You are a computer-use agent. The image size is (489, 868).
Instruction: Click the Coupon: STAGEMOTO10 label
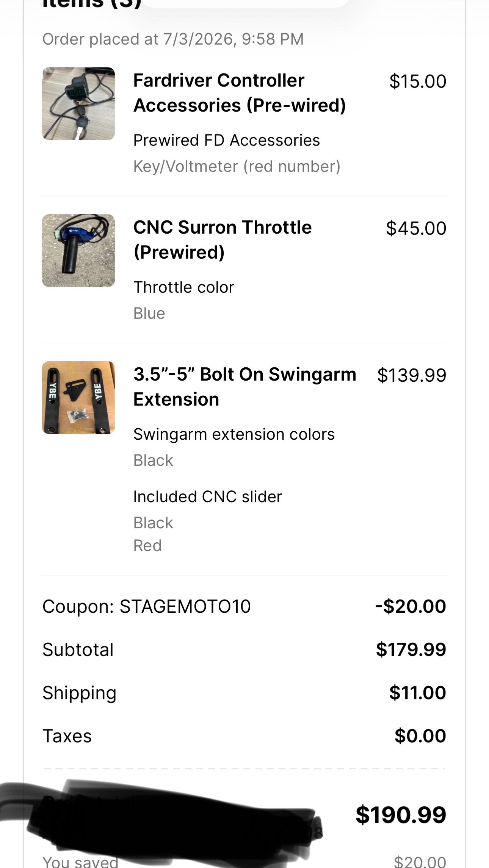pyautogui.click(x=147, y=606)
